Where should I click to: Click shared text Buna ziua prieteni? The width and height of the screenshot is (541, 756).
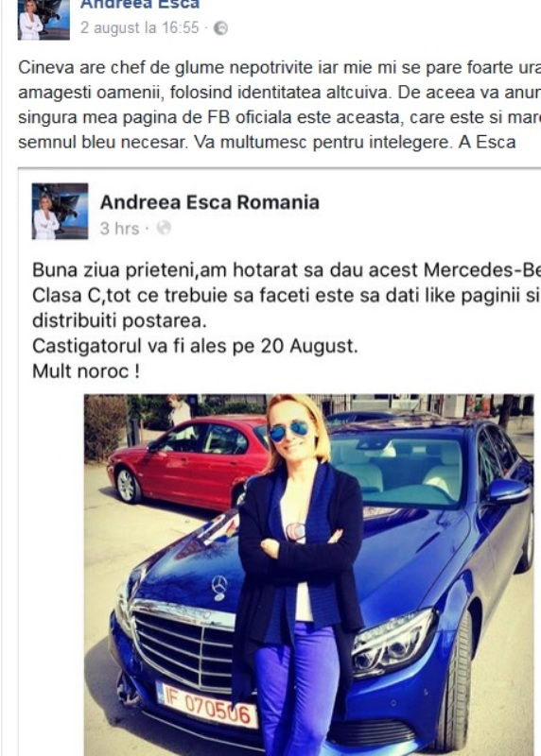click(x=287, y=295)
